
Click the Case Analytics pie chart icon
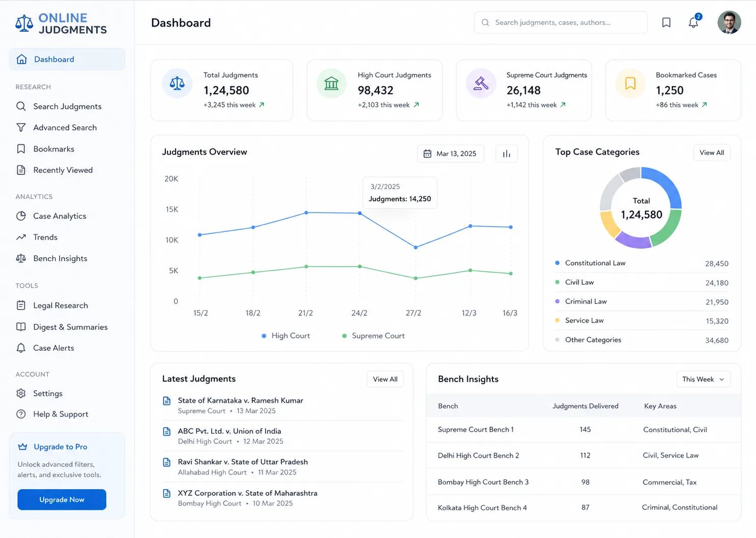pos(21,216)
